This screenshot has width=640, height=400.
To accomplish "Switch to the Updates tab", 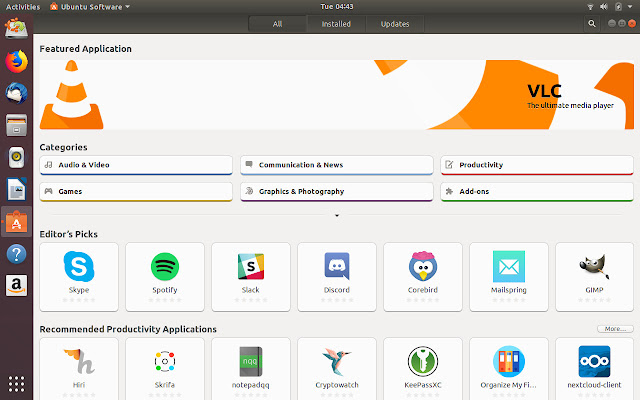I will [395, 24].
